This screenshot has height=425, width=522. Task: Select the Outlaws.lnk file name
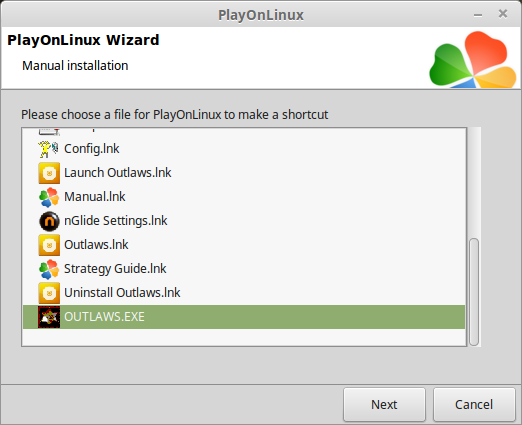point(96,245)
